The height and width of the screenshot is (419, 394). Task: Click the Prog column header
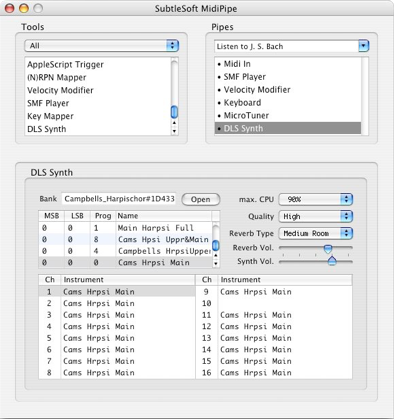tap(103, 216)
